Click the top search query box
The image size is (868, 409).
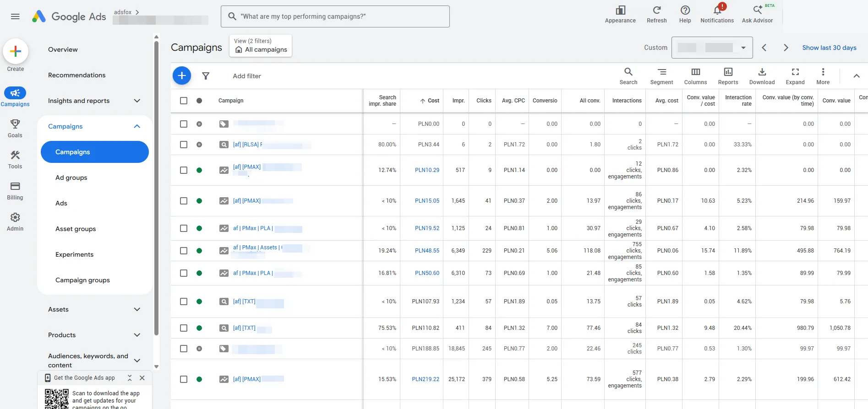[335, 16]
